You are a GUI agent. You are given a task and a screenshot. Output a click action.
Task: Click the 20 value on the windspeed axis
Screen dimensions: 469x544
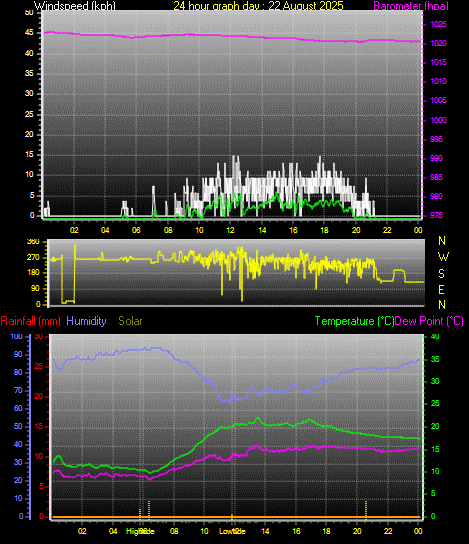[29, 134]
